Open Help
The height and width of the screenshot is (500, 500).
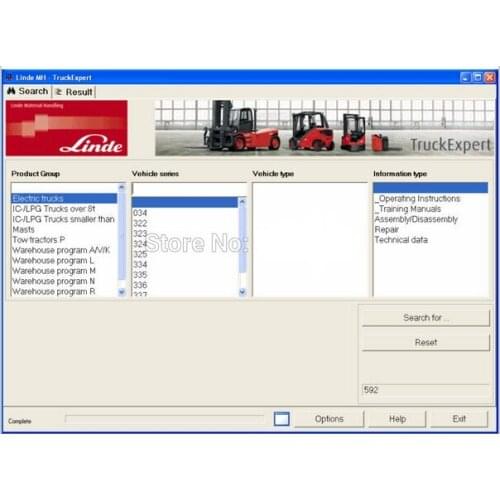[397, 419]
